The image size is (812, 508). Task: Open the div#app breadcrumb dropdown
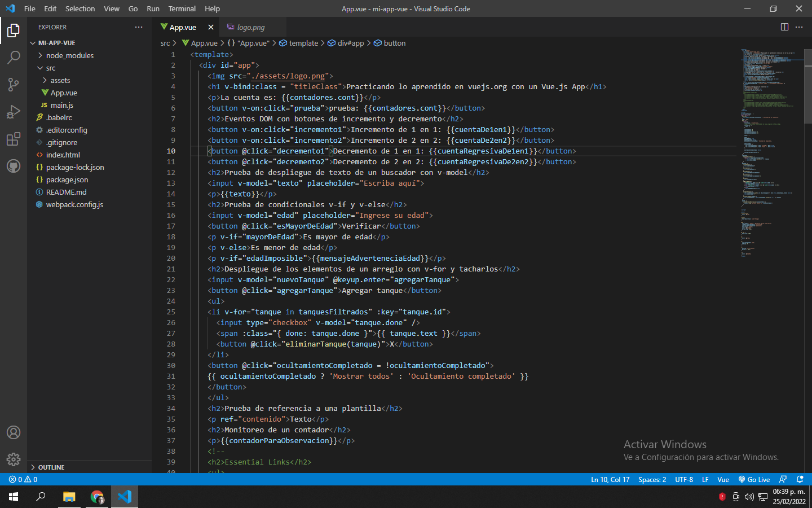(x=346, y=43)
